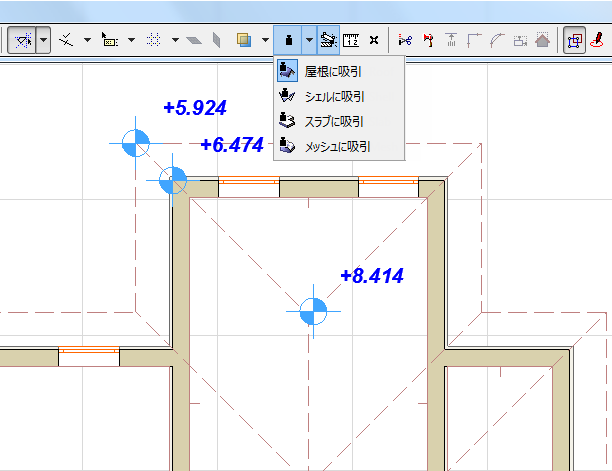Viewport: 612px width, 471px height.
Task: Click the grayed resize box icon
Action: (520, 40)
